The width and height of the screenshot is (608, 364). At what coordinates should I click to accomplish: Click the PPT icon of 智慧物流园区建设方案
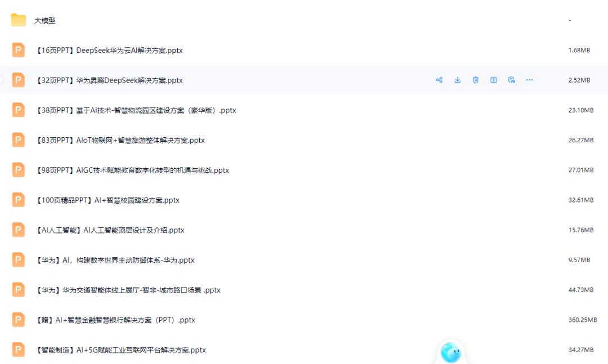18,110
